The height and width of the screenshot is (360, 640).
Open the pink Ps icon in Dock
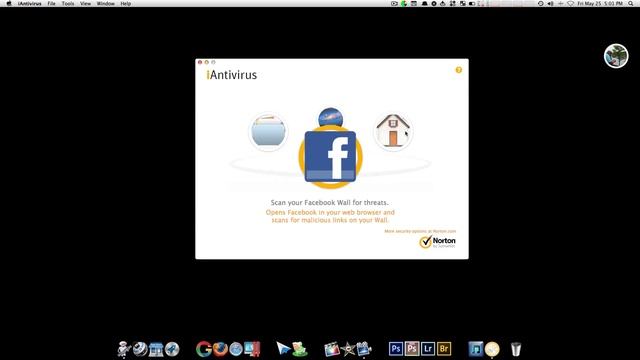click(x=411, y=349)
